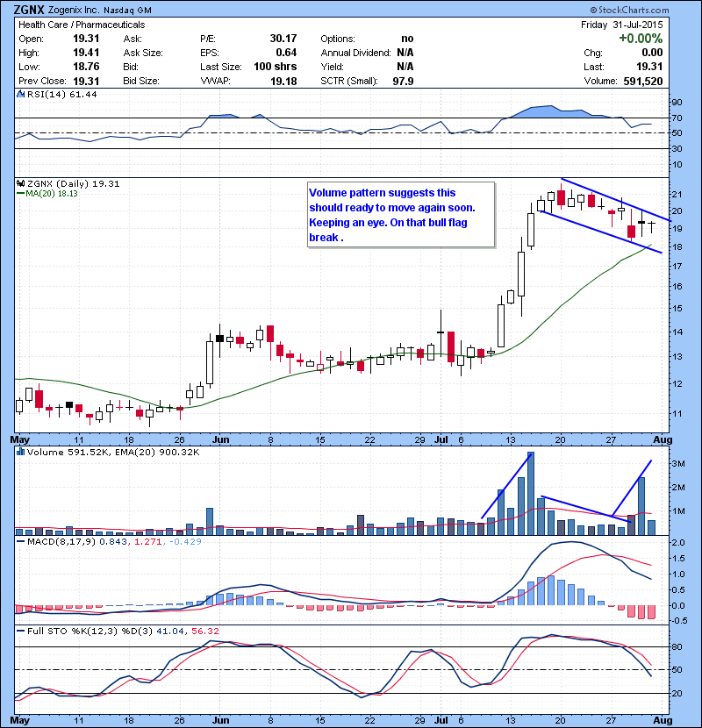This screenshot has width=702, height=728.
Task: Click the Jul label on bottom date axis
Action: pos(441,720)
